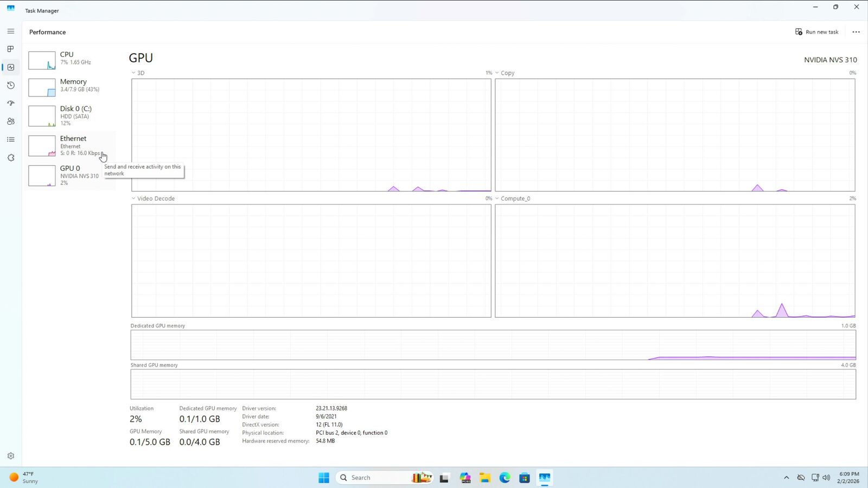Open App history icon in sidebar
The image size is (868, 488).
coord(10,85)
